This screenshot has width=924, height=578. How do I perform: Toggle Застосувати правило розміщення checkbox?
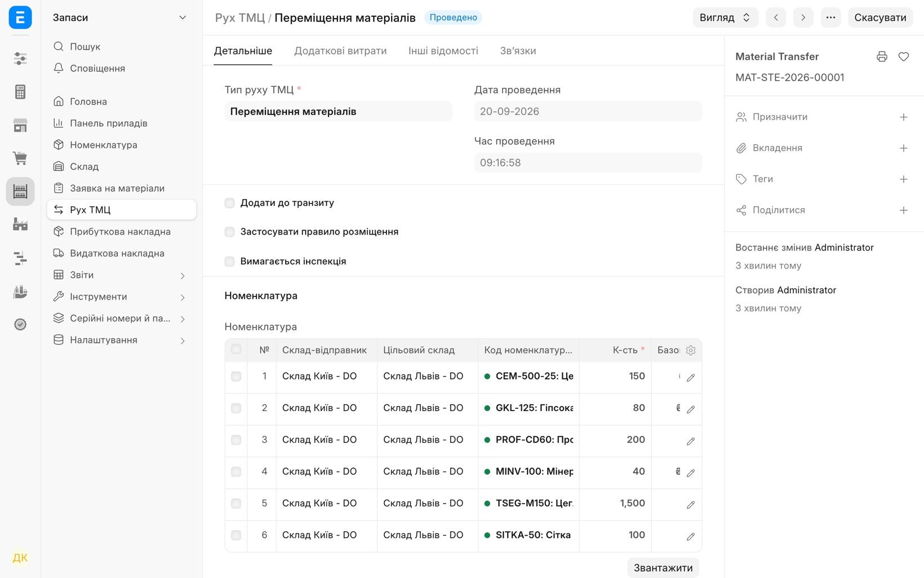point(229,232)
